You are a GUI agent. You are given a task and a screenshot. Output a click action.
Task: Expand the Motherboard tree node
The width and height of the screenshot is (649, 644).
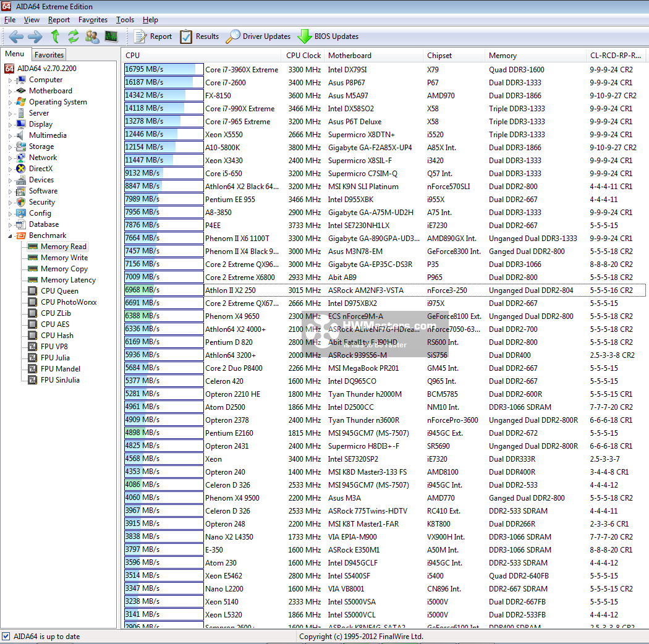click(11, 91)
